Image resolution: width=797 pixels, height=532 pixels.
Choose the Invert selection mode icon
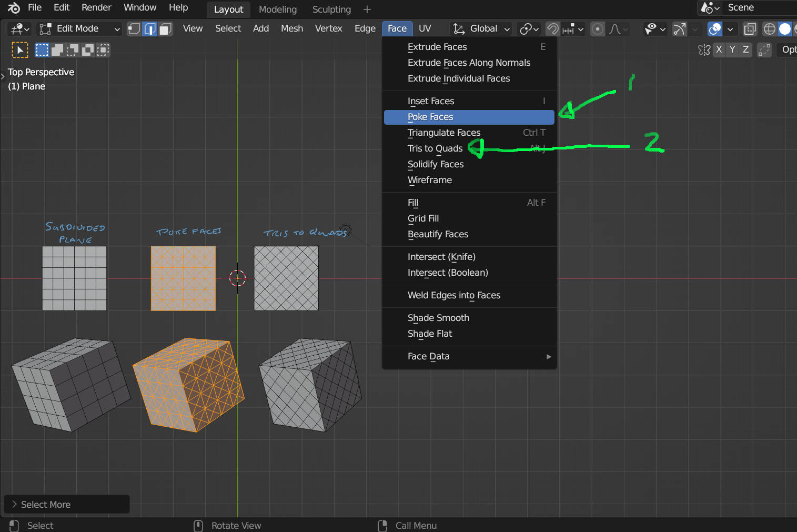[x=88, y=50]
